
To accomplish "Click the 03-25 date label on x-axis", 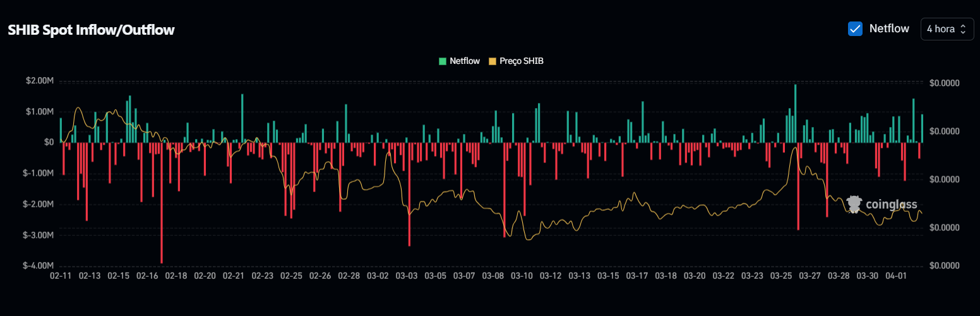I will (x=781, y=276).
